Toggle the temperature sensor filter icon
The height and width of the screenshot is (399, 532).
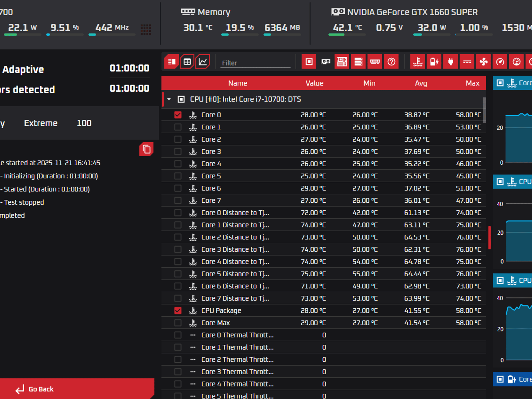tap(417, 62)
